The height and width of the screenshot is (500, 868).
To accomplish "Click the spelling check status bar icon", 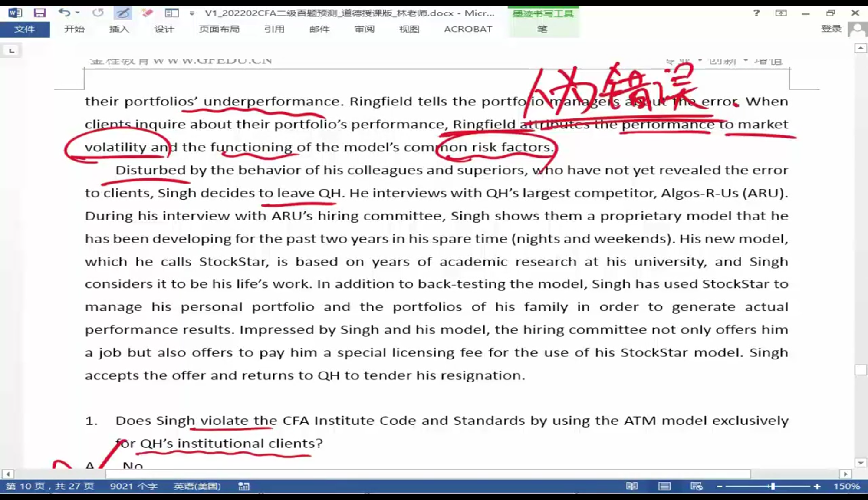I will [243, 486].
